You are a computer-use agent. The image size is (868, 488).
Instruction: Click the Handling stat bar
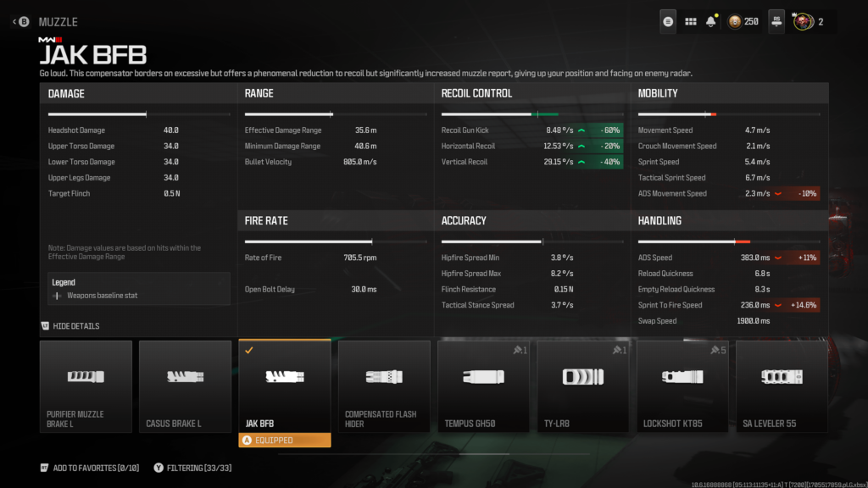point(728,241)
